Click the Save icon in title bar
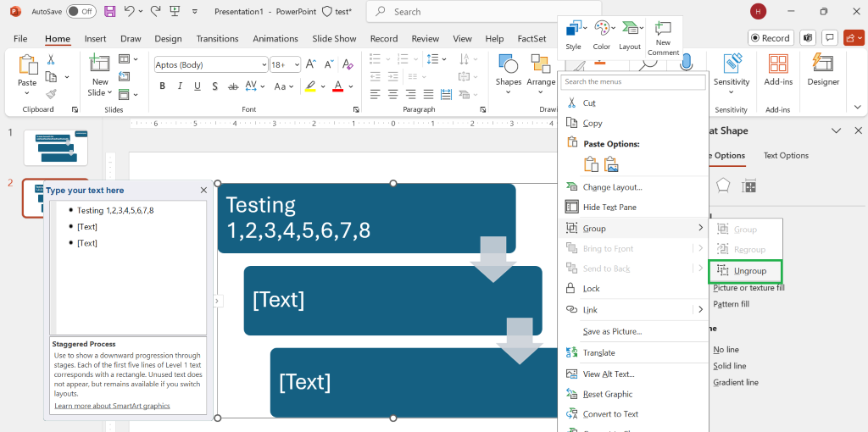Viewport: 868px width, 432px height. (x=110, y=11)
